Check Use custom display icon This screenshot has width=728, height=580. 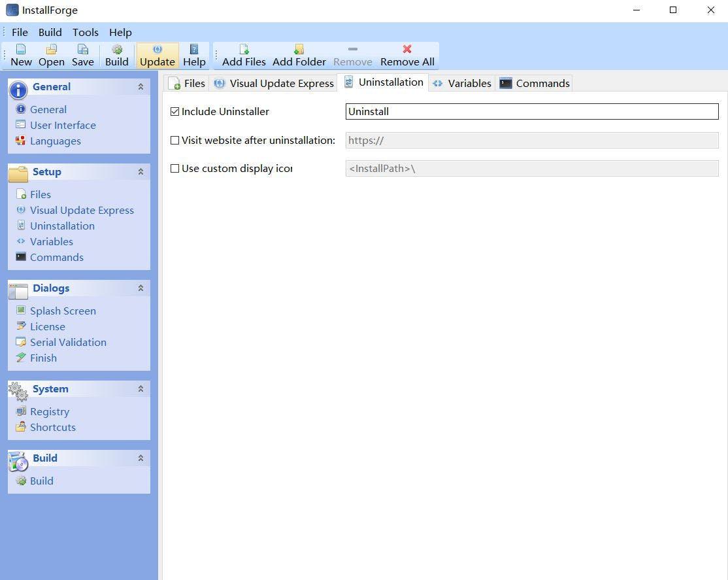pyautogui.click(x=175, y=168)
